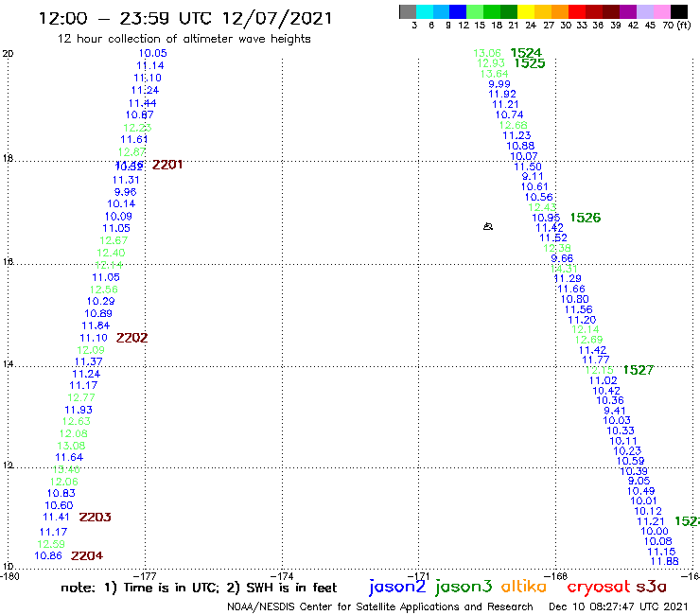
Task: Click the wave height value 10.05
Action: (x=152, y=53)
